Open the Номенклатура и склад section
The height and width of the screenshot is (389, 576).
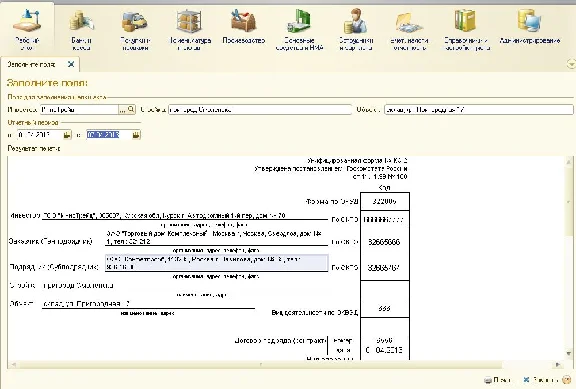click(x=190, y=29)
